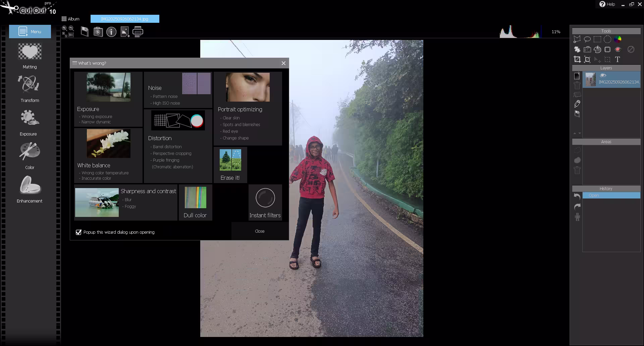The image size is (644, 346).
Task: Click the zoom out magnifier icon
Action: pos(71,28)
